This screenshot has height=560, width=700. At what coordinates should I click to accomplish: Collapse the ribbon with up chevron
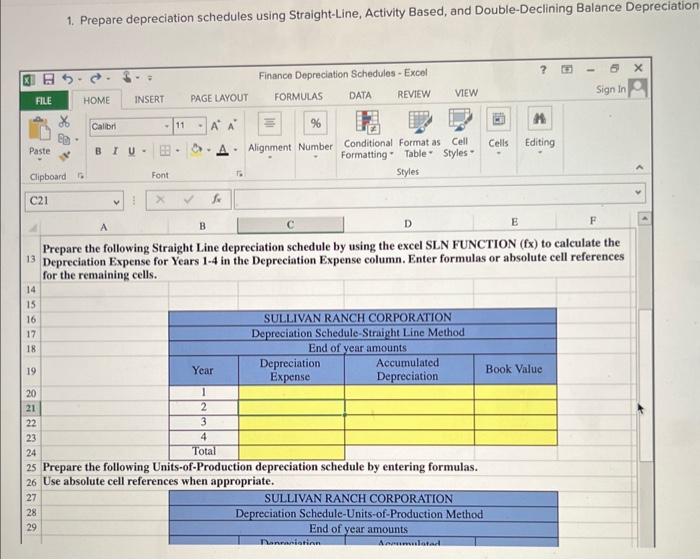pos(639,167)
